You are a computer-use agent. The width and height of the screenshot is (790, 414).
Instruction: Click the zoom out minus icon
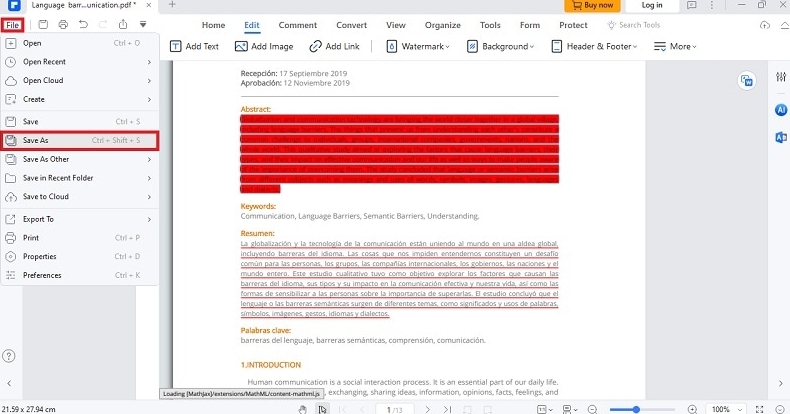coord(592,409)
